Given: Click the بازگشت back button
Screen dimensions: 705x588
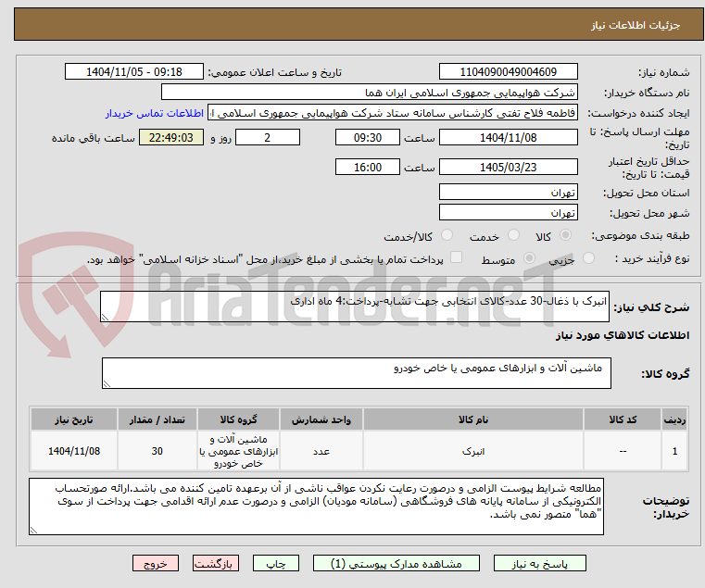Looking at the screenshot, I should 216,563.
